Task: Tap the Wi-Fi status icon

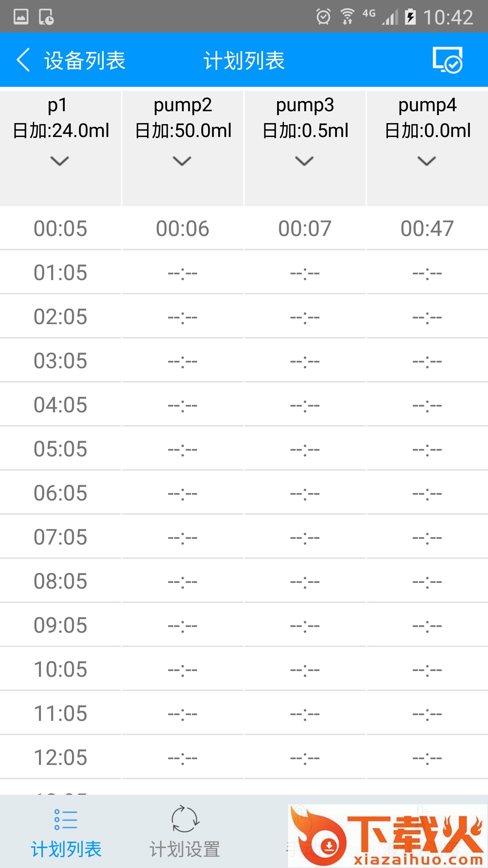Action: click(348, 17)
